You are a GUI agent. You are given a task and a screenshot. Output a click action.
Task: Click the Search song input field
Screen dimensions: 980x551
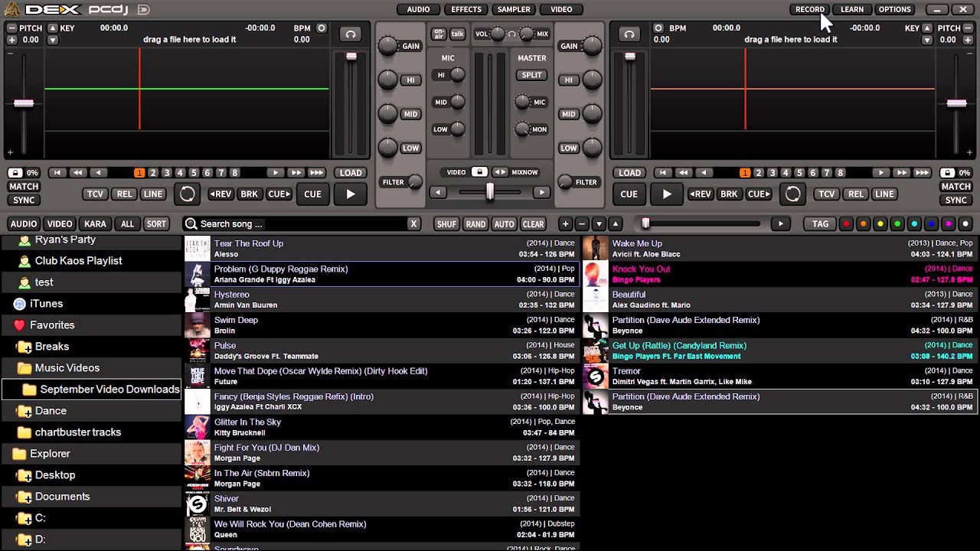pyautogui.click(x=303, y=223)
